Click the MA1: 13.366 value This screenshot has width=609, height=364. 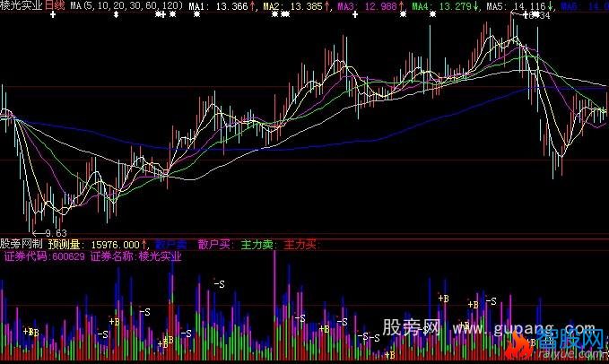(x=222, y=6)
